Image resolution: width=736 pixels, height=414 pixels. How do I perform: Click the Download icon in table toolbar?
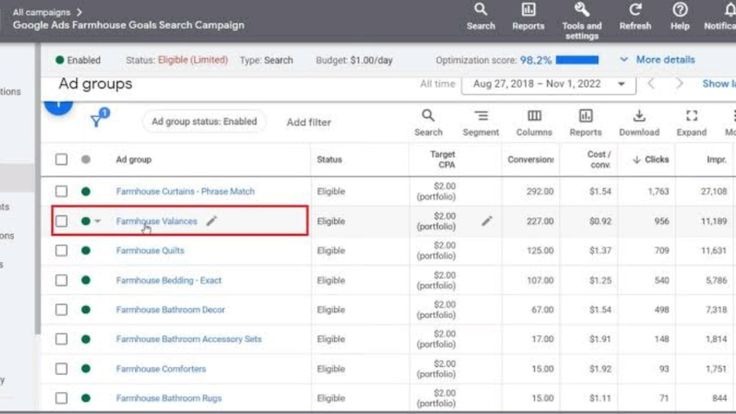(x=639, y=117)
